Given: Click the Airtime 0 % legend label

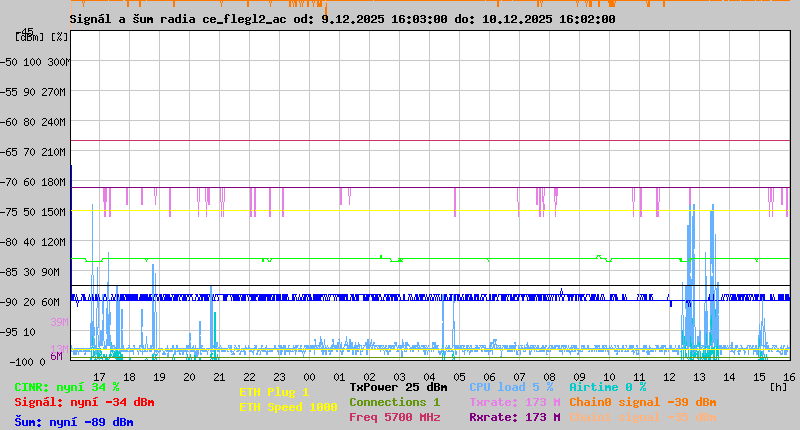Looking at the screenshot, I should [607, 387].
